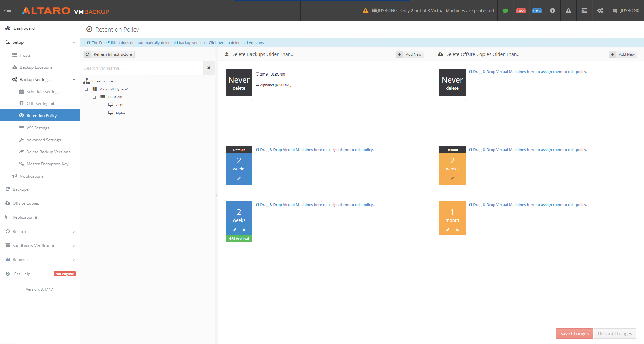Click the pane splitter handle between tree and policies
This screenshot has width=644, height=344.
[216, 195]
